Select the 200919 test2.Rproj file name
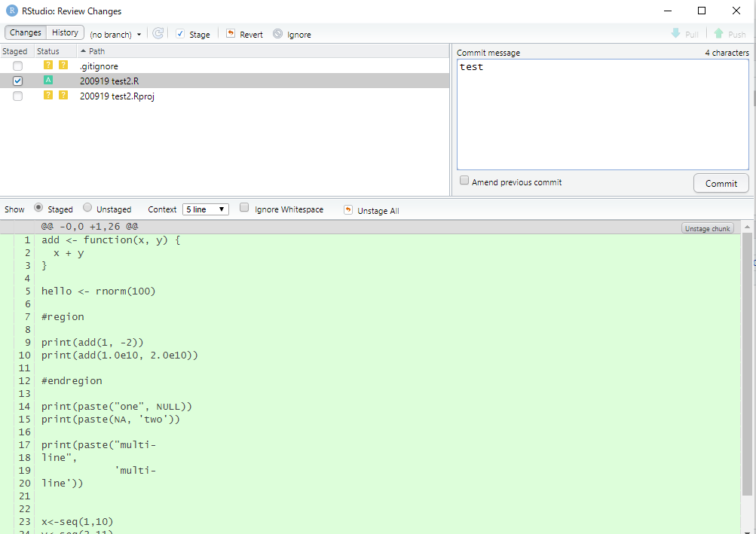 point(117,96)
